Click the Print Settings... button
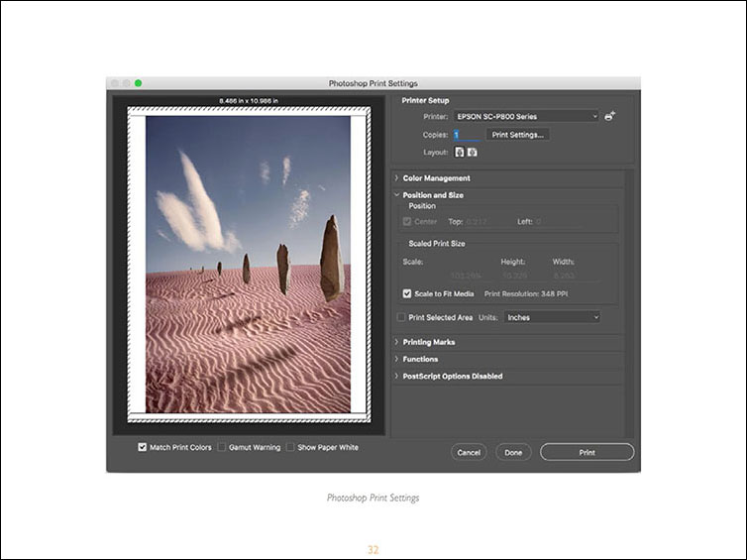Image resolution: width=747 pixels, height=560 pixels. pyautogui.click(x=517, y=135)
